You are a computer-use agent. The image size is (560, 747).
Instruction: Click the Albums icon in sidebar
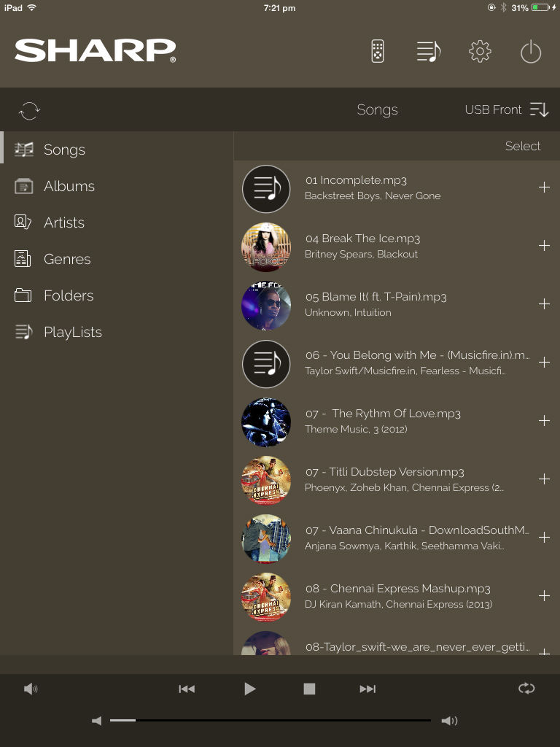point(24,186)
